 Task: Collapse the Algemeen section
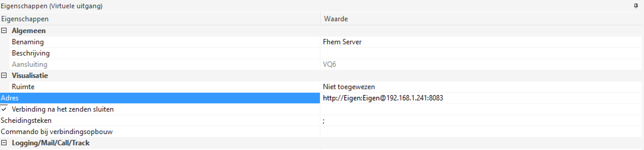pos(4,31)
